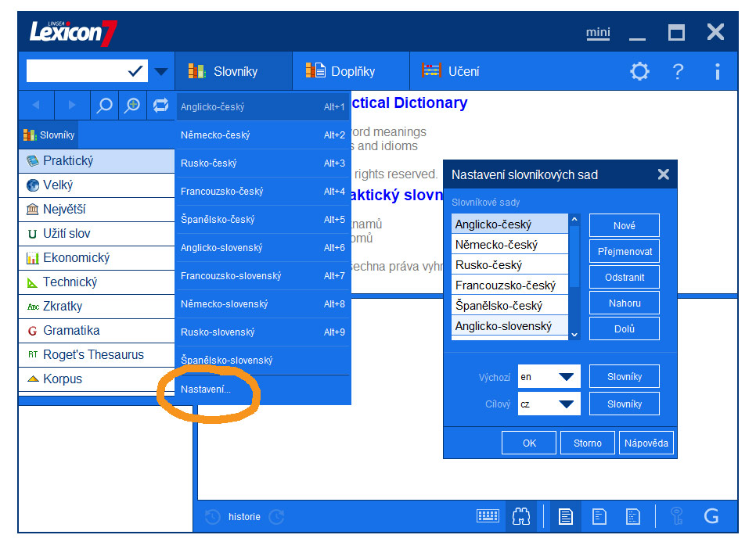The image size is (756, 542).
Task: Select the Největší dictionary
Action: pos(96,209)
